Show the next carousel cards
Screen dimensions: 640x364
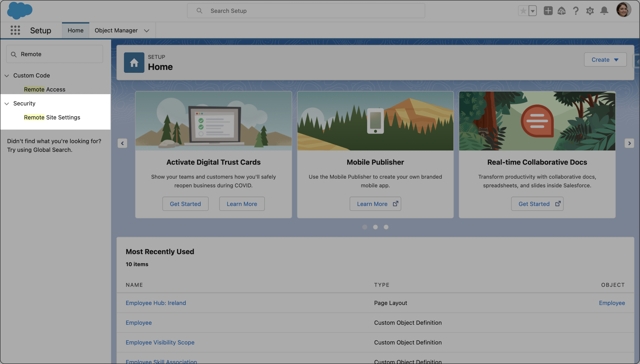pos(629,143)
